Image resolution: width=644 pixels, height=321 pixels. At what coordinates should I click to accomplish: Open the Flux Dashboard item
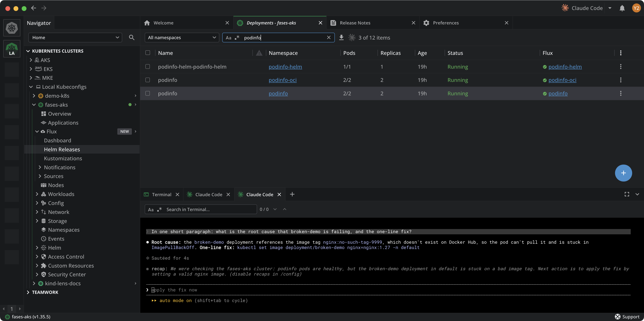click(x=58, y=140)
